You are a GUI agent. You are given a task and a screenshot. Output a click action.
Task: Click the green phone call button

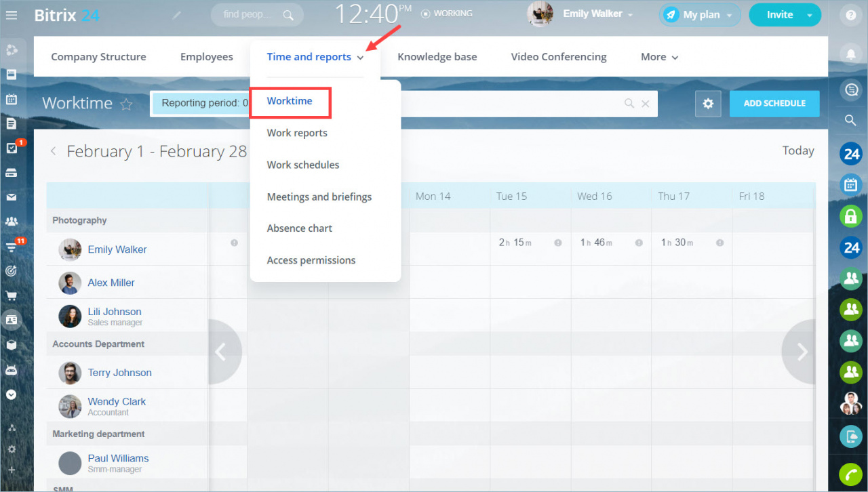[850, 474]
